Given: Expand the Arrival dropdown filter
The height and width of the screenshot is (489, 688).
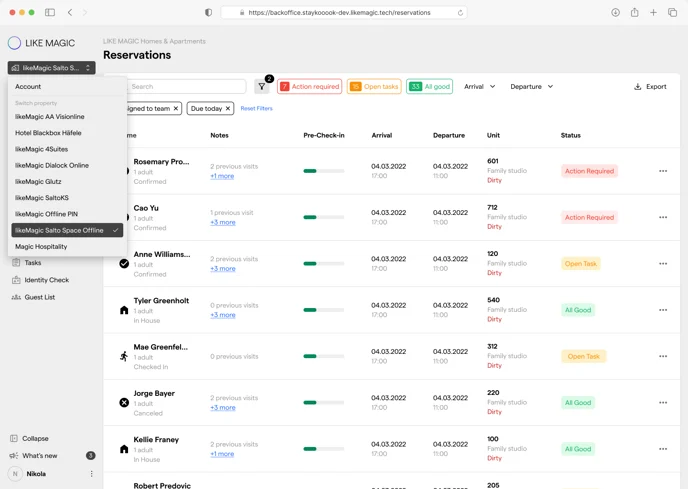Looking at the screenshot, I should [x=480, y=86].
